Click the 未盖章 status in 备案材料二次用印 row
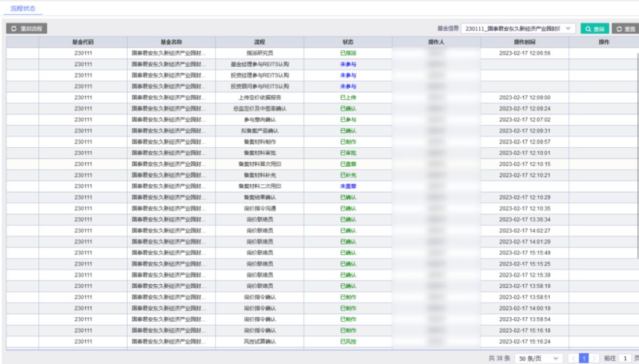Screen dimensions: 639x364 tap(348, 186)
